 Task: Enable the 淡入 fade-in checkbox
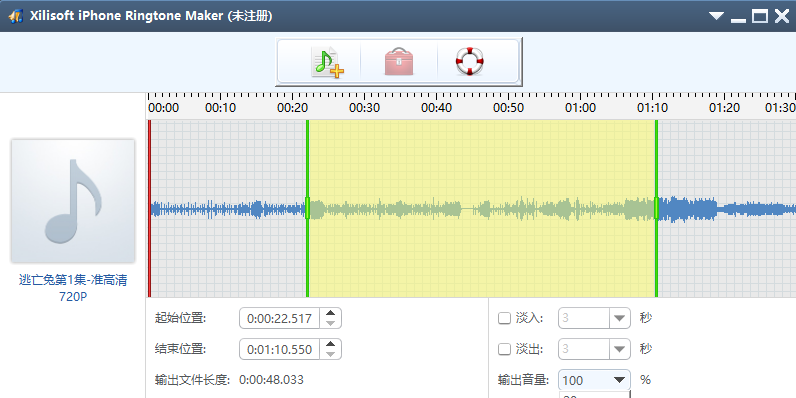(504, 318)
